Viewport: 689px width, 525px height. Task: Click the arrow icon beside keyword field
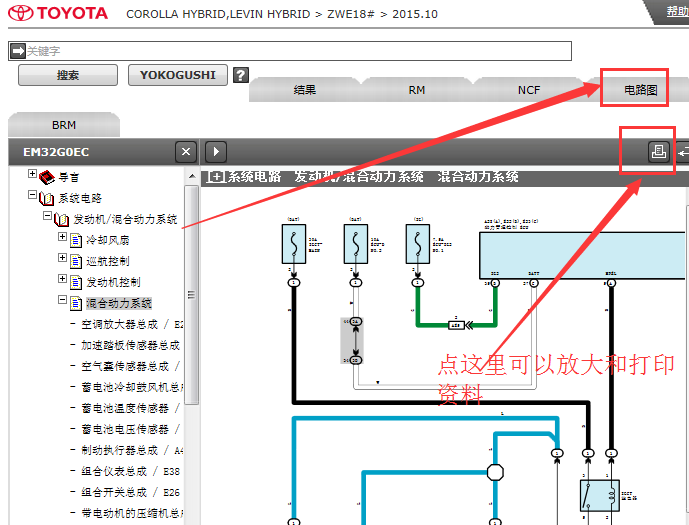[18, 51]
